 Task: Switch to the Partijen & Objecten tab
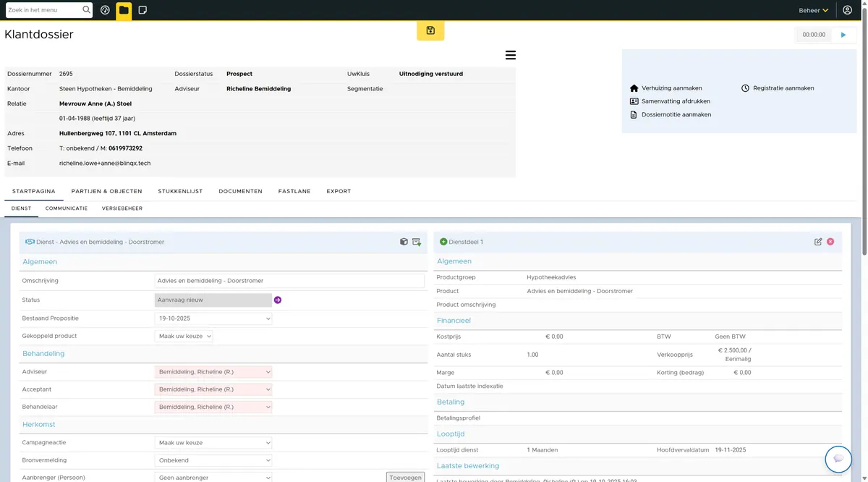pos(106,191)
